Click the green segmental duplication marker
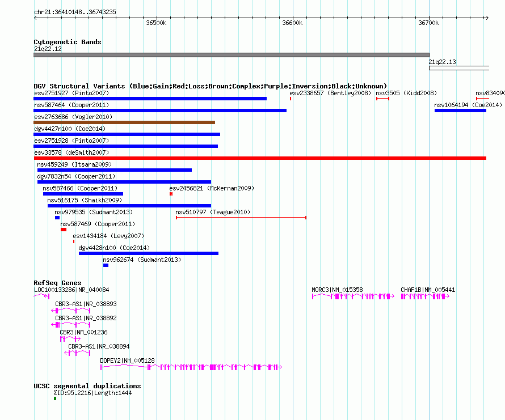The width and height of the screenshot is (505, 420). tap(55, 398)
